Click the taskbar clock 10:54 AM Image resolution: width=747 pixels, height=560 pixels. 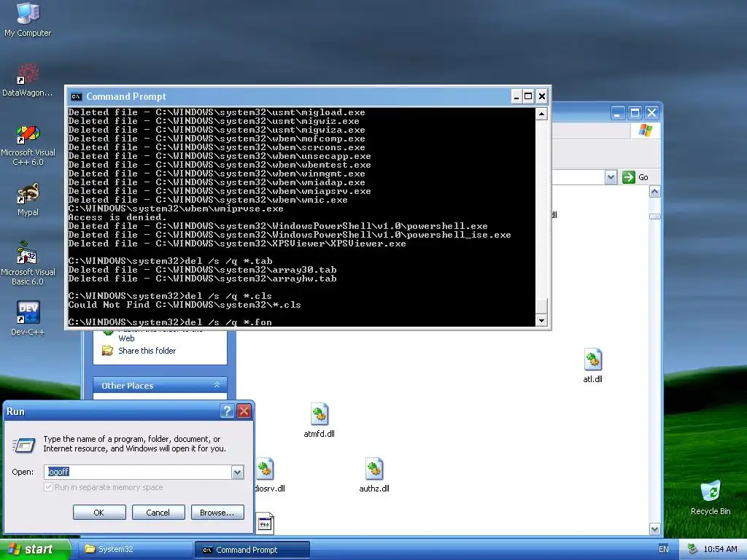pyautogui.click(x=720, y=549)
